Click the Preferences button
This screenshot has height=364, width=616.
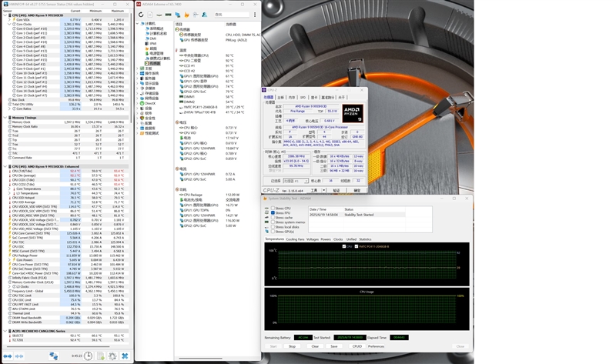pos(377,346)
